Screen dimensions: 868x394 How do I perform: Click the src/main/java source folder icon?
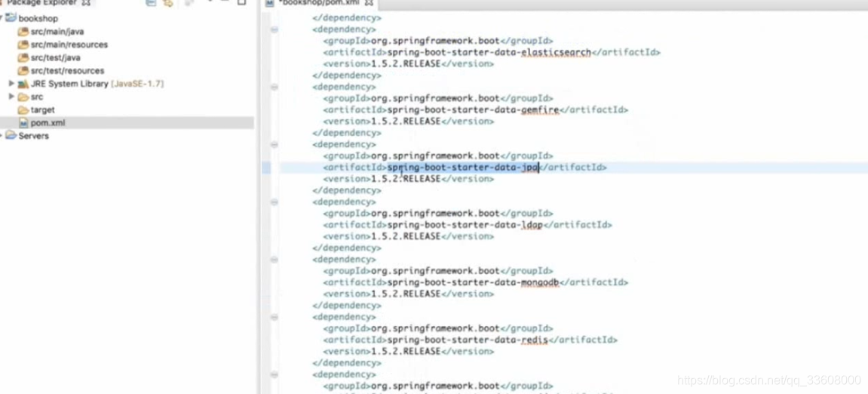coord(23,32)
